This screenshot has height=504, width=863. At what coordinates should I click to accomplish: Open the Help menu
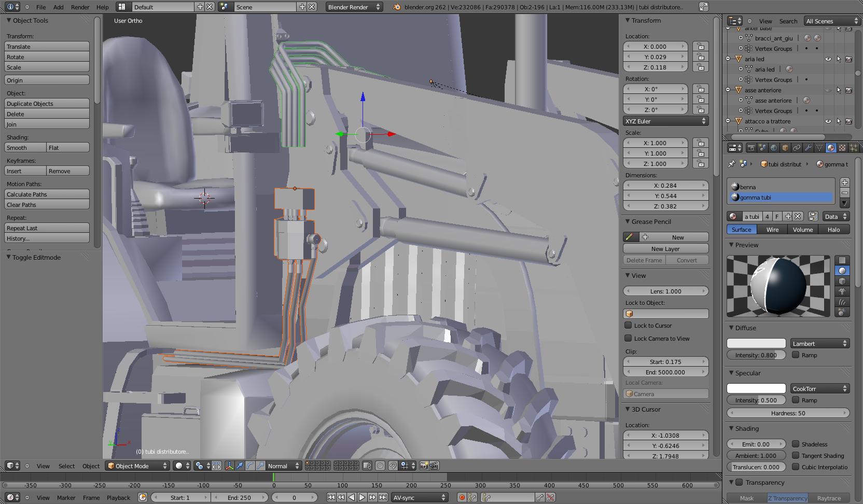pyautogui.click(x=103, y=7)
